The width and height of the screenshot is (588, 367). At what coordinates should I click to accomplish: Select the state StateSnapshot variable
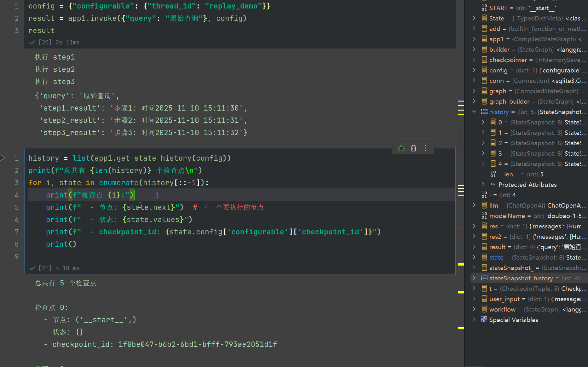[528, 257]
